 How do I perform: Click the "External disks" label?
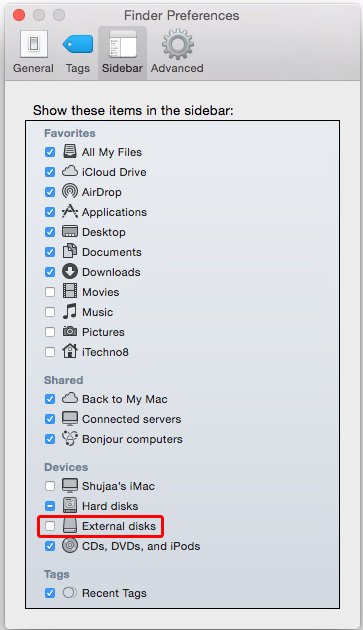119,526
